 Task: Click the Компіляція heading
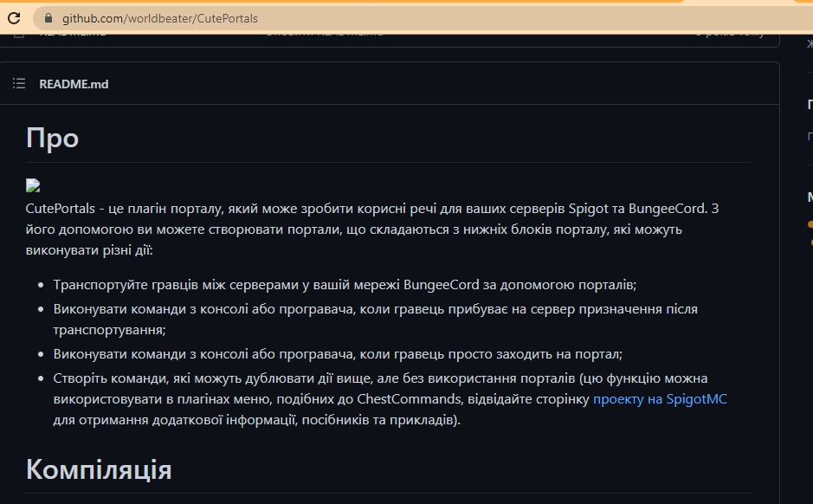tap(99, 469)
